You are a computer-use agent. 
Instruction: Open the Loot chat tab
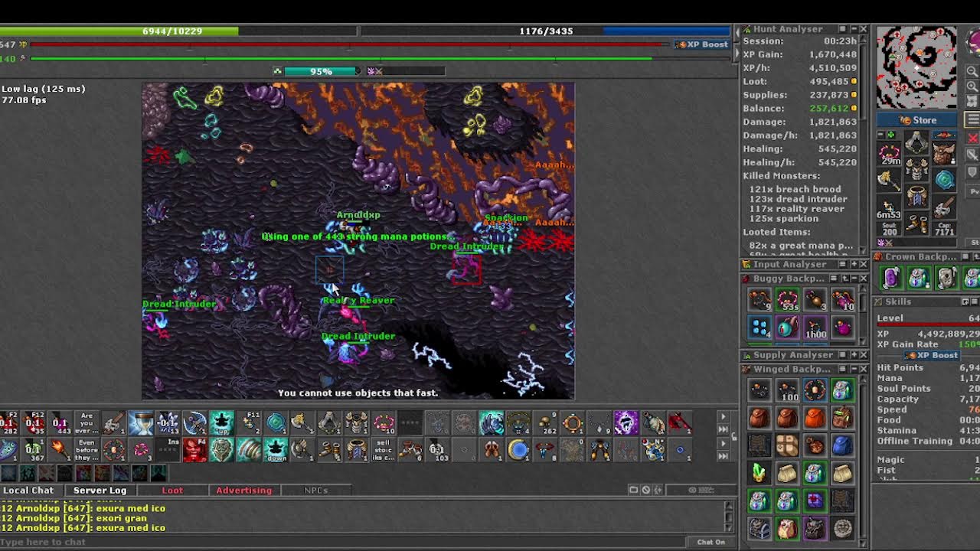tap(172, 490)
